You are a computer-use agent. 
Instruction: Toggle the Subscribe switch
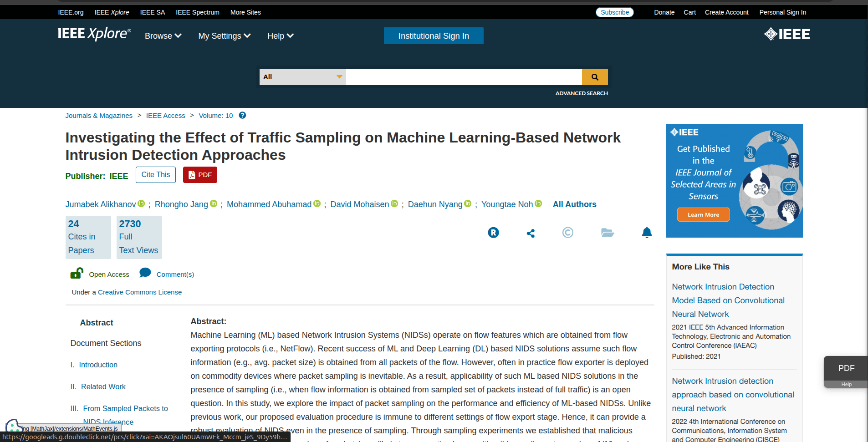[x=614, y=12]
